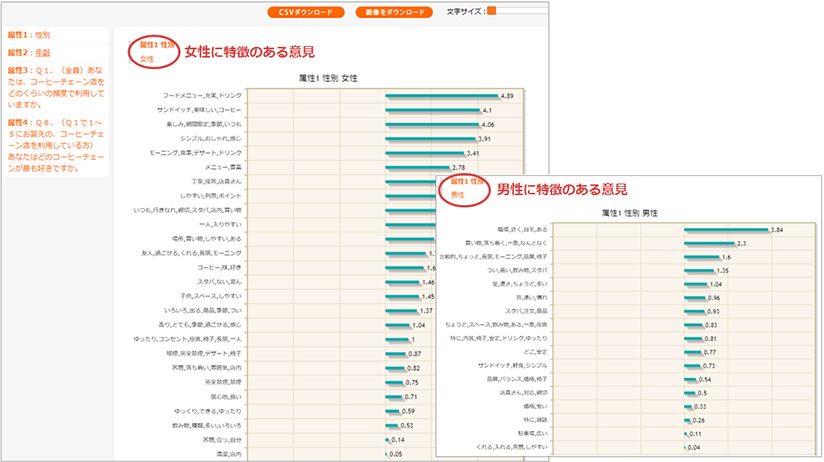Click label 楽しみ,期間限定,季節,いつも
This screenshot has width=824, height=462.
click(x=204, y=124)
